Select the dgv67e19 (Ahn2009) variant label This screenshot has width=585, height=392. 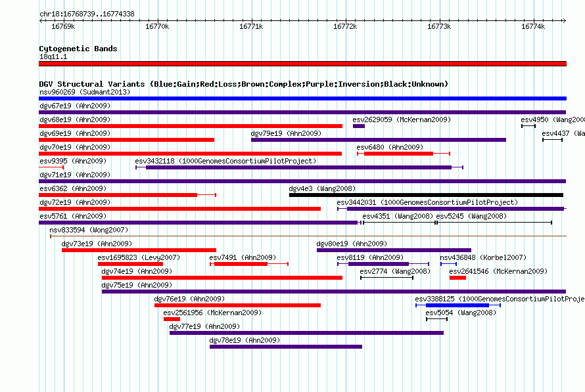pyautogui.click(x=75, y=106)
